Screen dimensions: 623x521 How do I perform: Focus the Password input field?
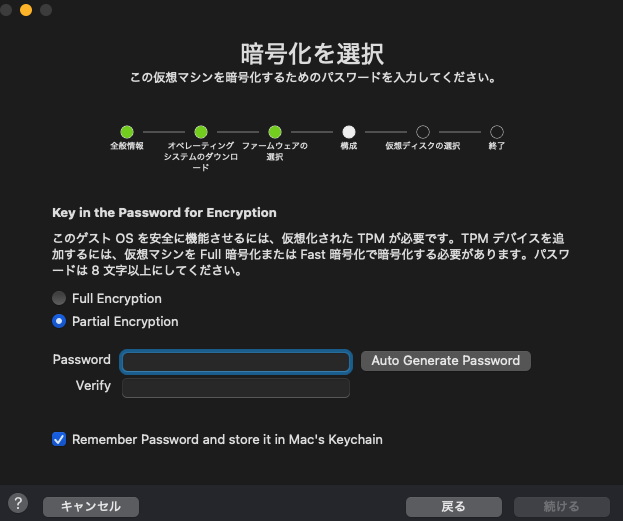(x=235, y=361)
